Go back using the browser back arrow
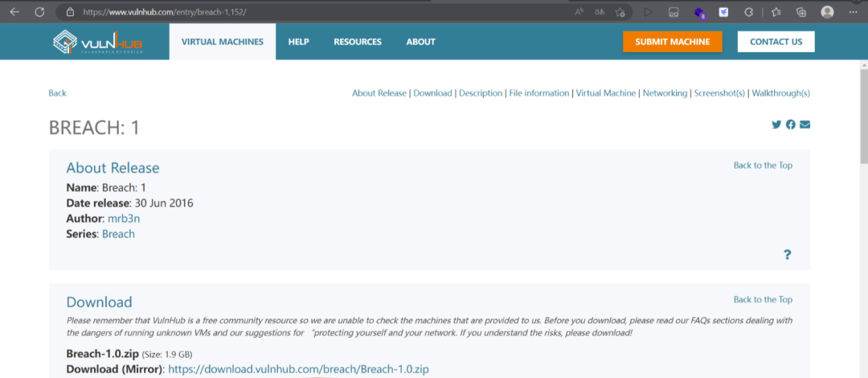The image size is (868, 378). coord(14,11)
